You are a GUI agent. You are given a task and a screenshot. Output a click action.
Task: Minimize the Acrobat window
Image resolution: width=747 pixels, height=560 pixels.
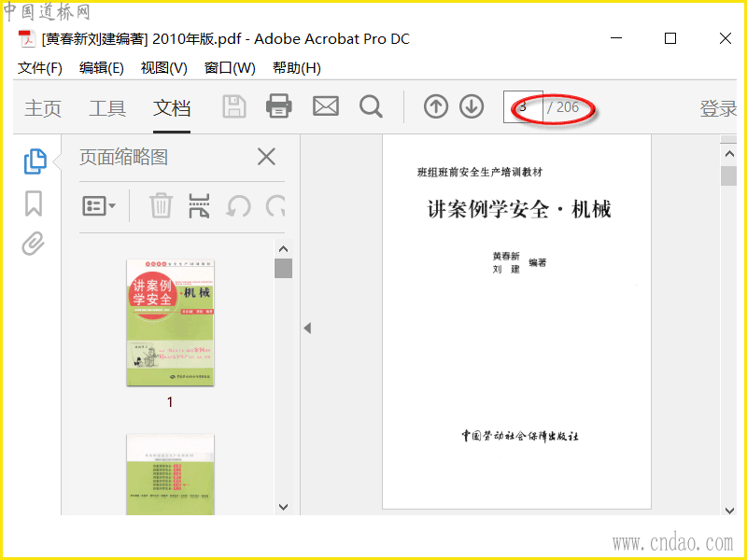tap(616, 38)
